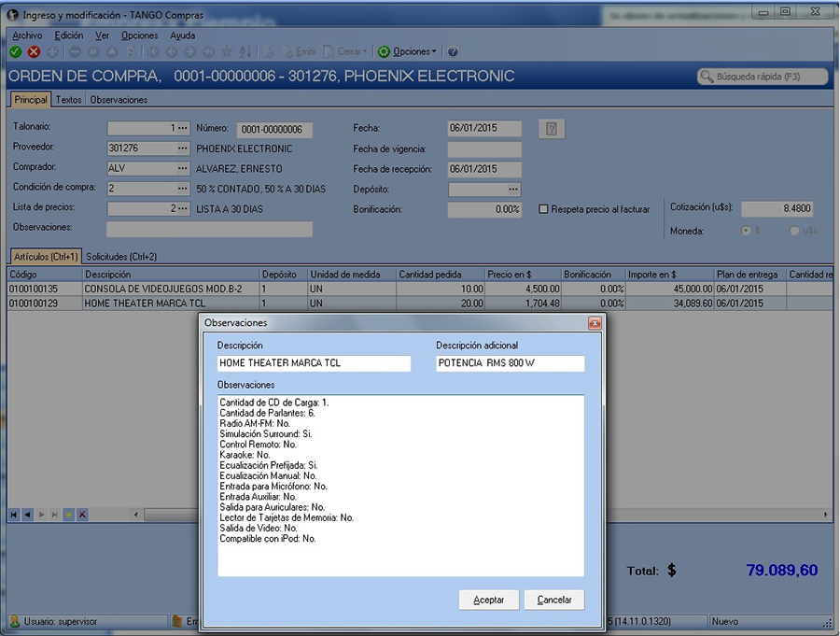The width and height of the screenshot is (840, 636).
Task: Click the Cantidad pedida column header
Action: (441, 275)
